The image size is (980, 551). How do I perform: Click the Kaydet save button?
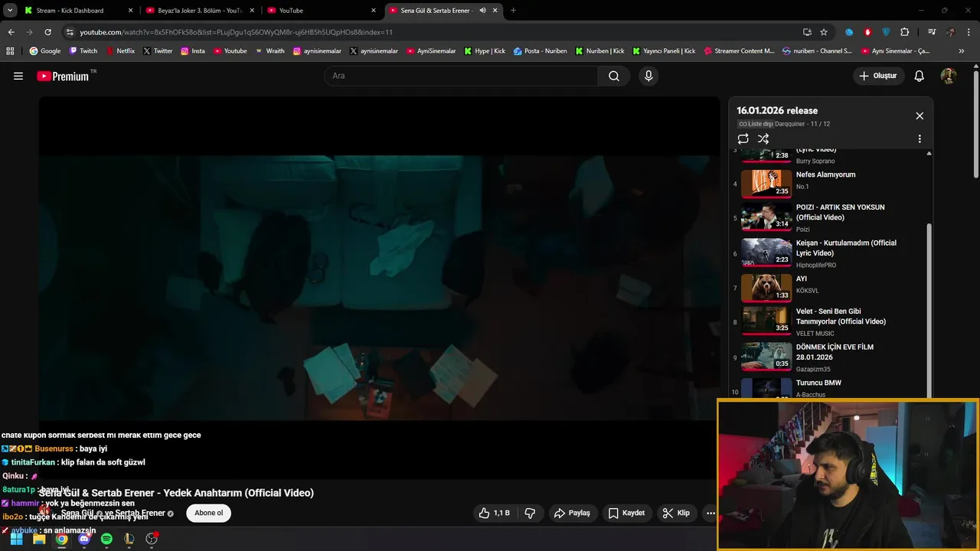[x=626, y=513]
